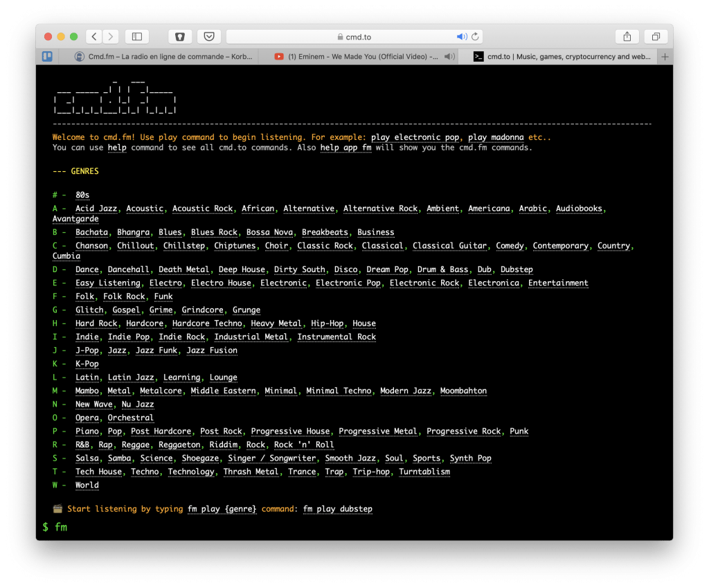
Task: Select the Drum & Bass genre
Action: [x=442, y=269]
